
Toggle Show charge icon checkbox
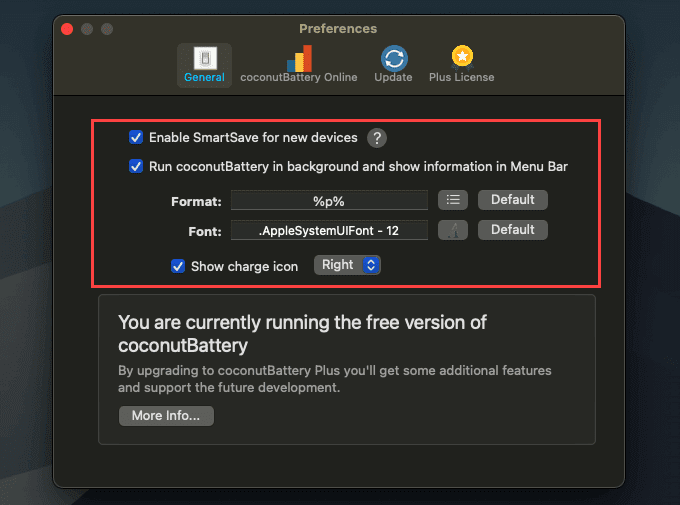[178, 266]
